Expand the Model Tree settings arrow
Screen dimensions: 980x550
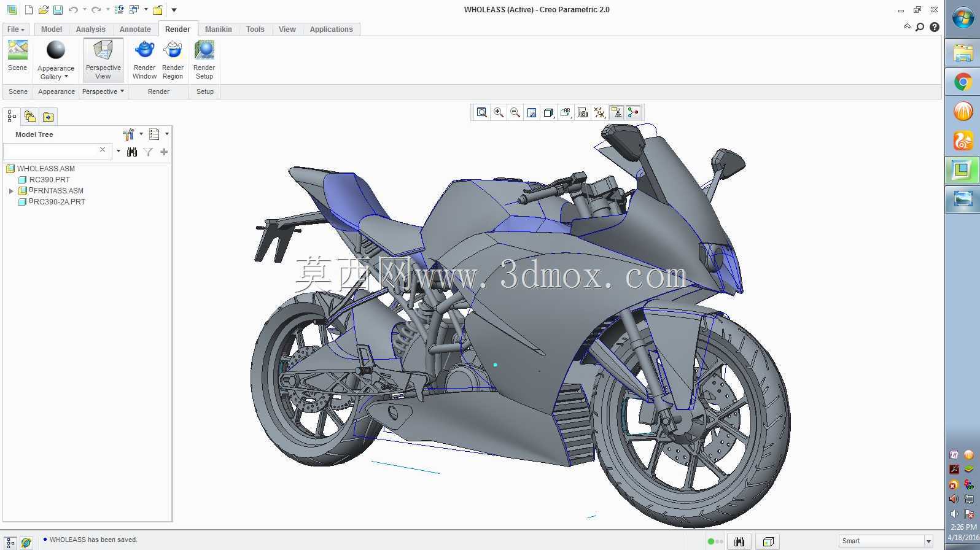point(141,134)
